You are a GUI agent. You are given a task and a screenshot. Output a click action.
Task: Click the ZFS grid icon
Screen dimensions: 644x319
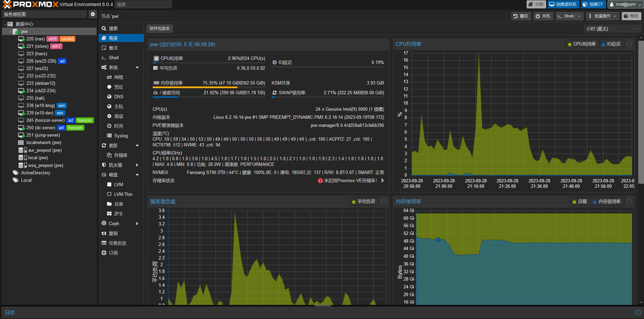tap(109, 214)
